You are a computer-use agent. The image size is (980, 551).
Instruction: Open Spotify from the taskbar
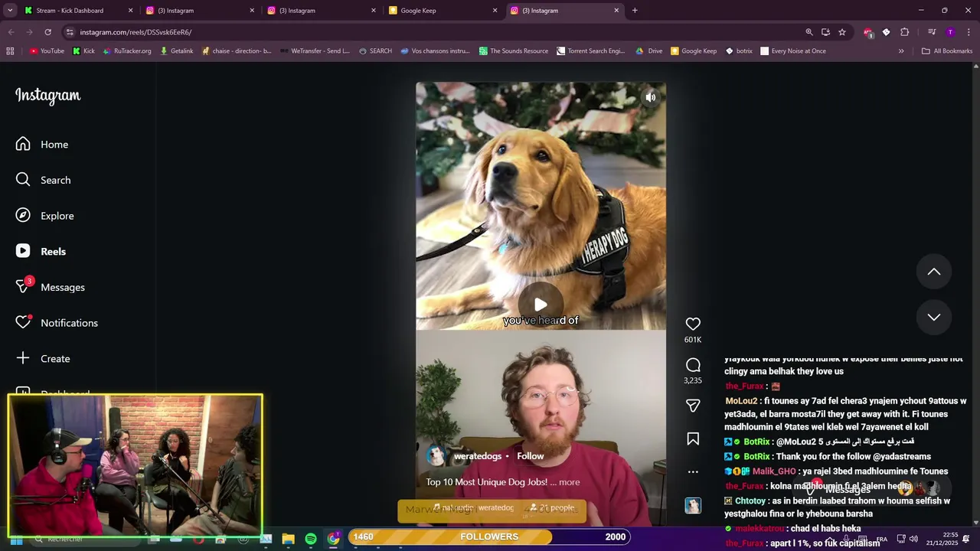point(311,539)
